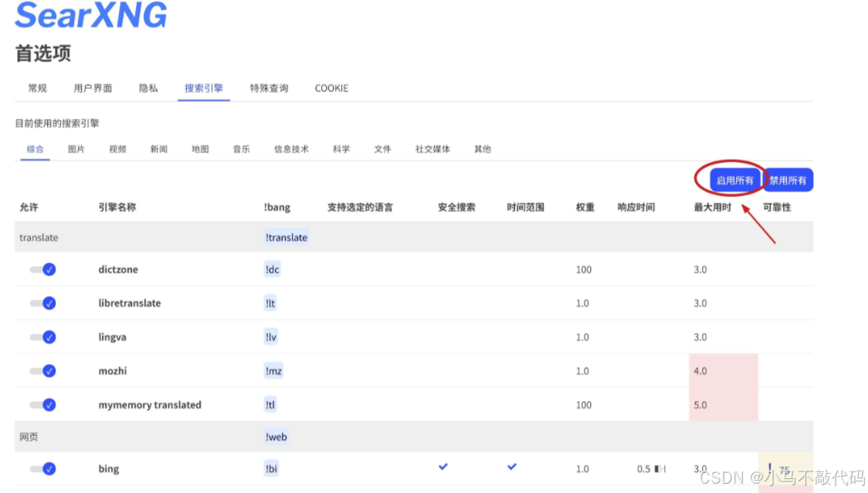Viewport: 868px width, 493px height.
Task: Click the dictzone weight value 100
Action: tap(584, 270)
